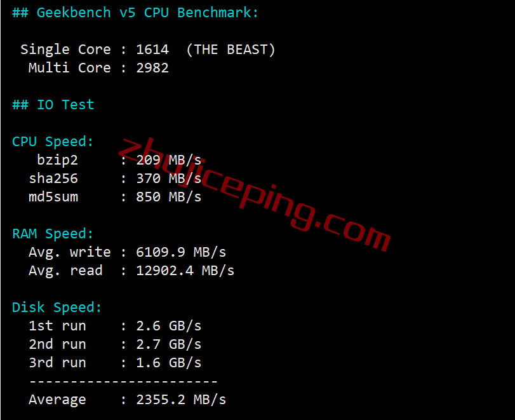515x420 pixels.
Task: Click the Disk Speed section label
Action: 57,308
